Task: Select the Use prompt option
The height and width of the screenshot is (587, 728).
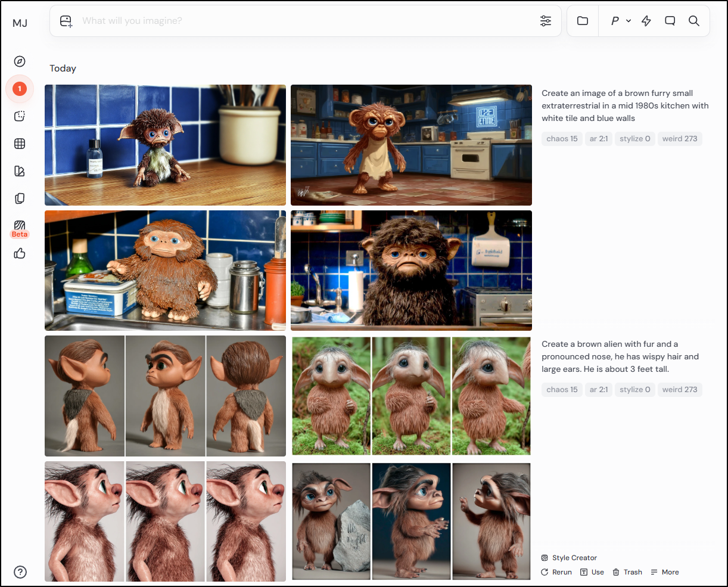Action: point(592,572)
